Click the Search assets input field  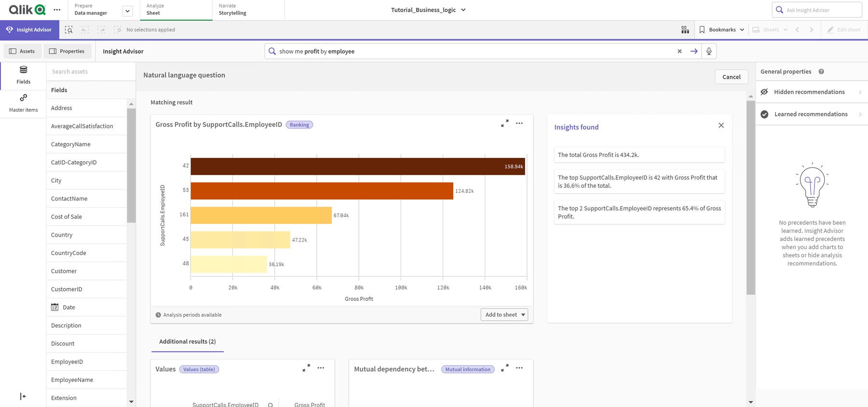point(91,71)
